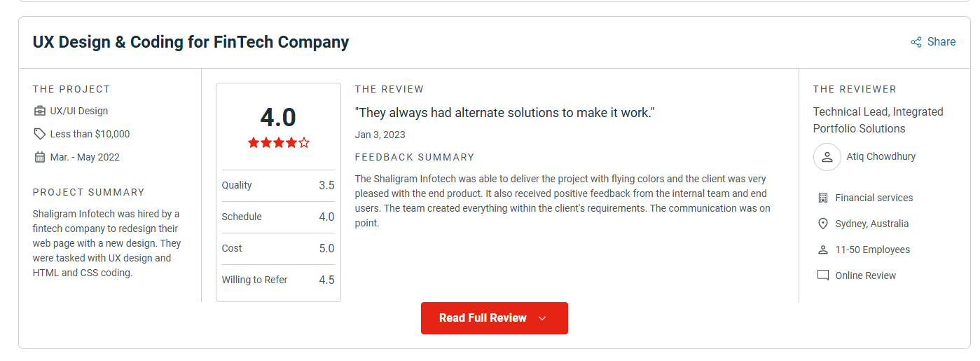Click the Sydney location pin icon

pos(823,224)
